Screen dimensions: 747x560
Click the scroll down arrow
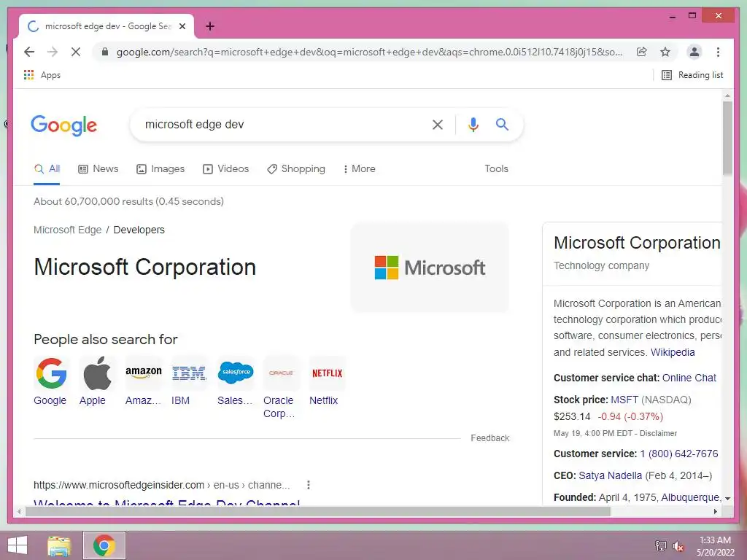727,499
